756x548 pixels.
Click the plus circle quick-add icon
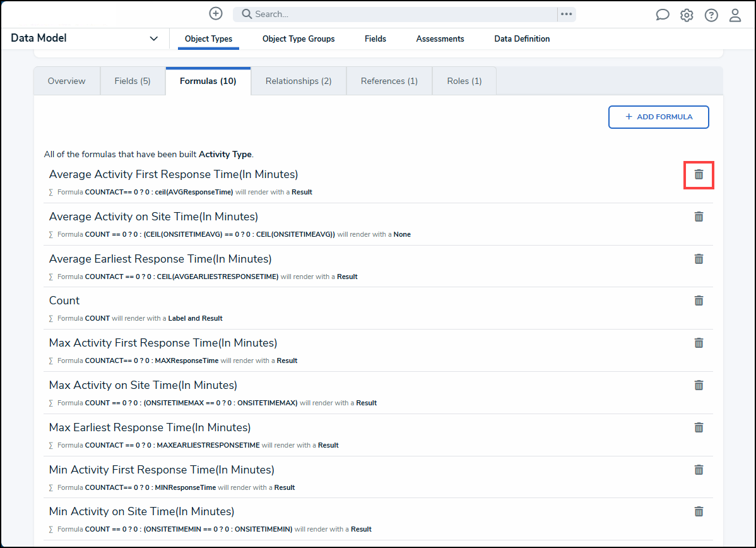pyautogui.click(x=216, y=13)
